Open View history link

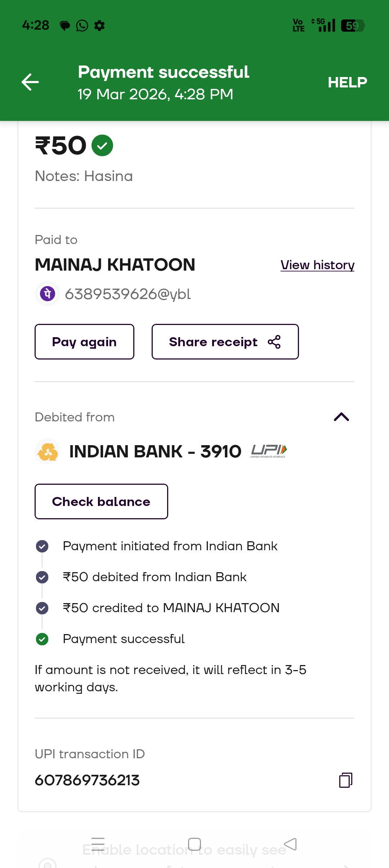click(317, 265)
